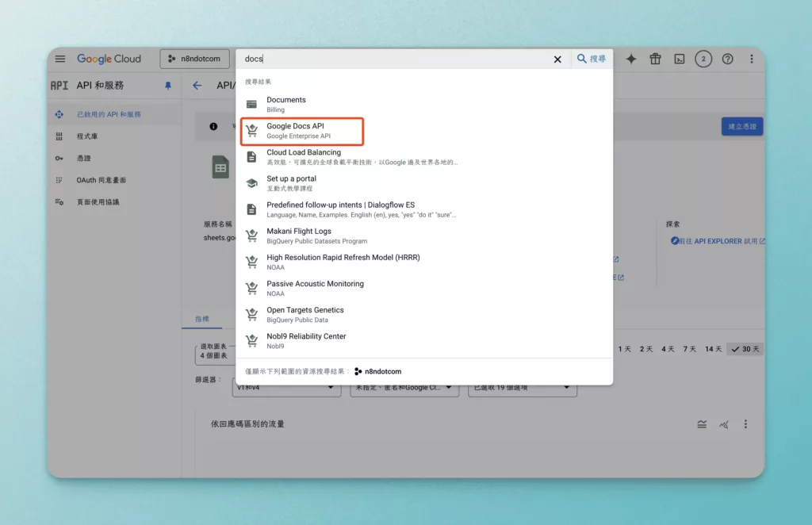
Task: Click the info icon in the banner
Action: [213, 126]
